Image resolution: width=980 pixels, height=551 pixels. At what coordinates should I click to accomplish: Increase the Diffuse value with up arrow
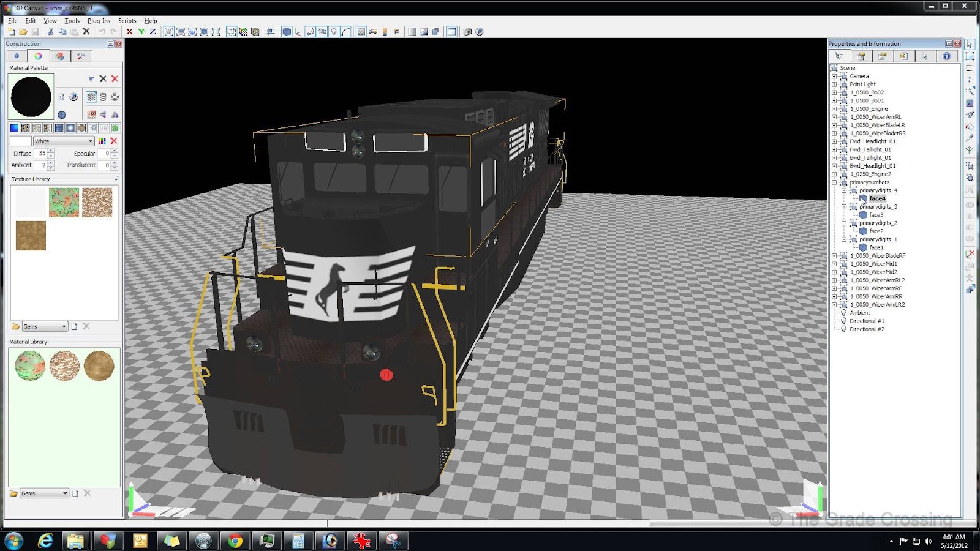click(x=51, y=151)
